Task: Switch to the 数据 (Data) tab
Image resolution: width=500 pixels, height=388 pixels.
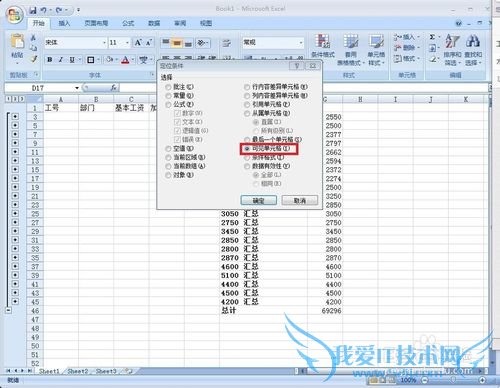Action: 154,23
